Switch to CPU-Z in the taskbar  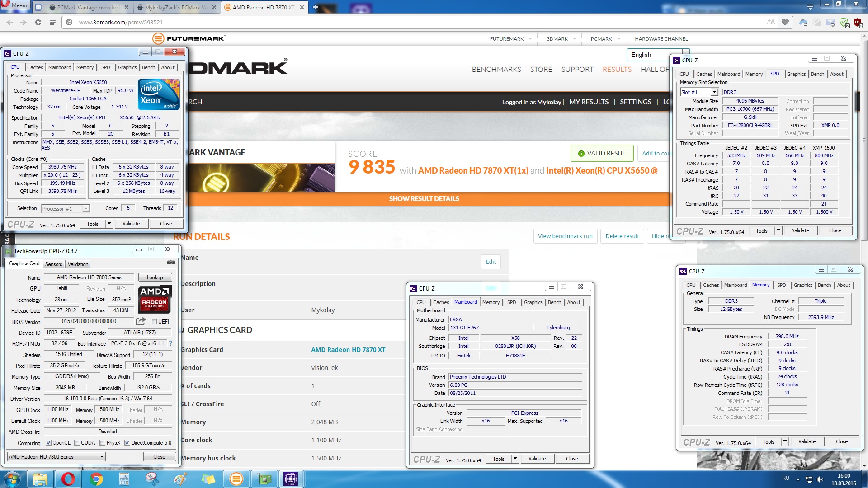291,479
